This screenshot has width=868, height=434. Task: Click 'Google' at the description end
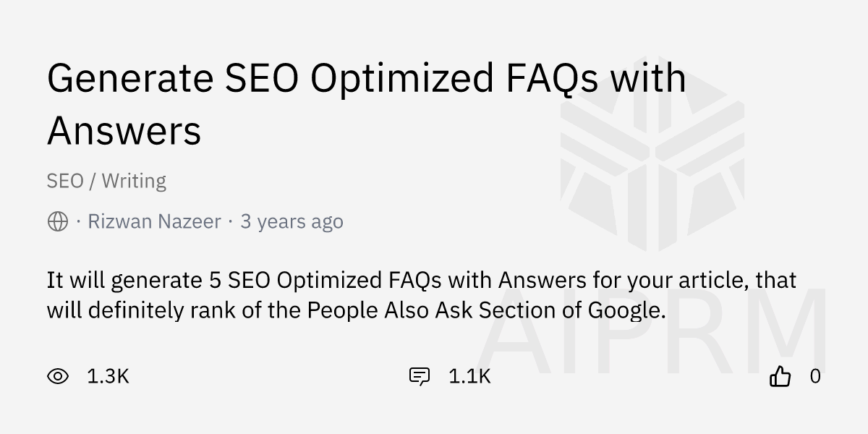click(626, 310)
